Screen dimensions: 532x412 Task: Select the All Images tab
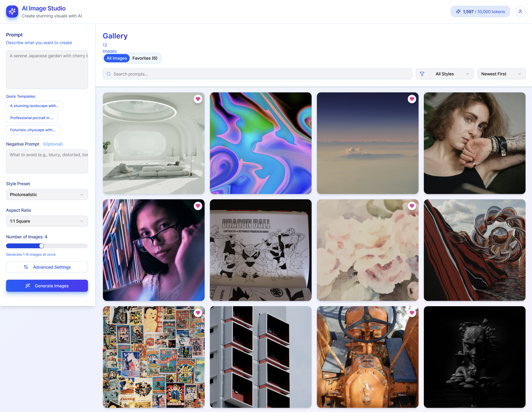[x=117, y=58]
